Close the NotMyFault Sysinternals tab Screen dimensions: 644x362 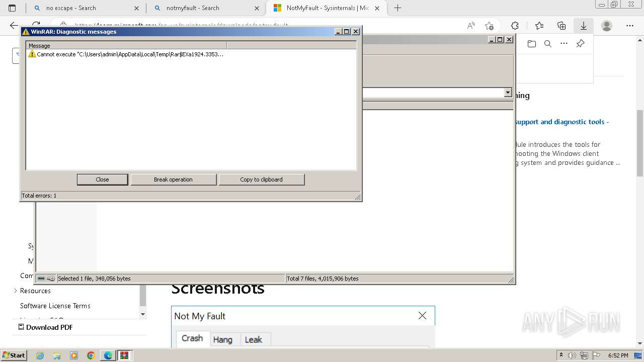click(377, 8)
